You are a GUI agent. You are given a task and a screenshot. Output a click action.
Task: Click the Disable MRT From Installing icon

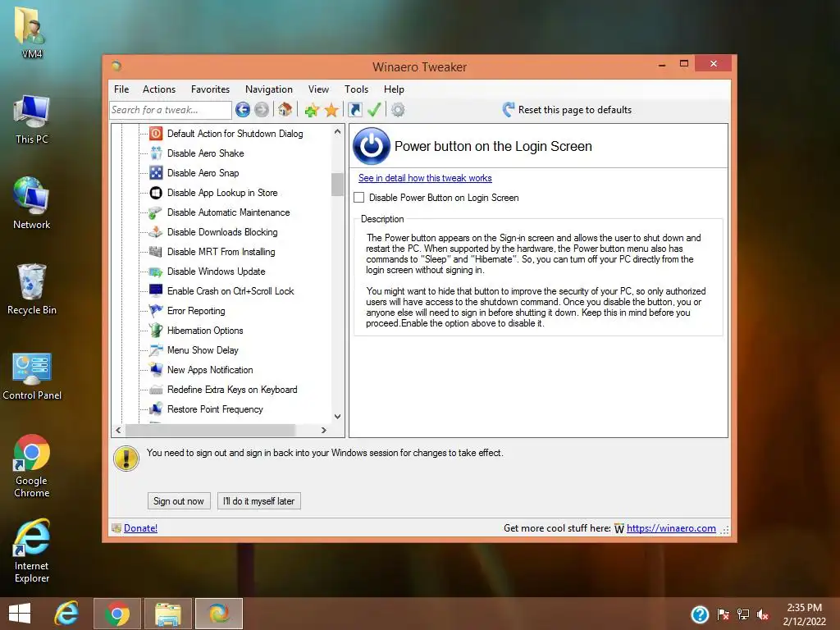[156, 251]
